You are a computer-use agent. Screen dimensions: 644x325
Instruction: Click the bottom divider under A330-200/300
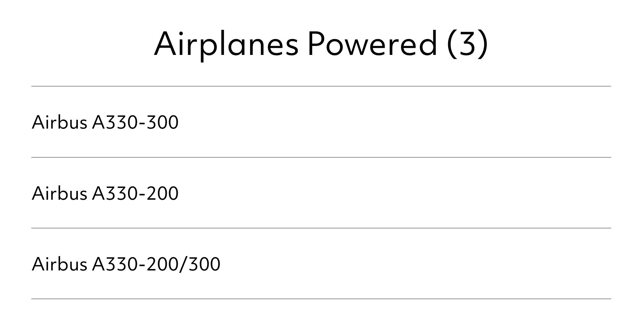321,299
